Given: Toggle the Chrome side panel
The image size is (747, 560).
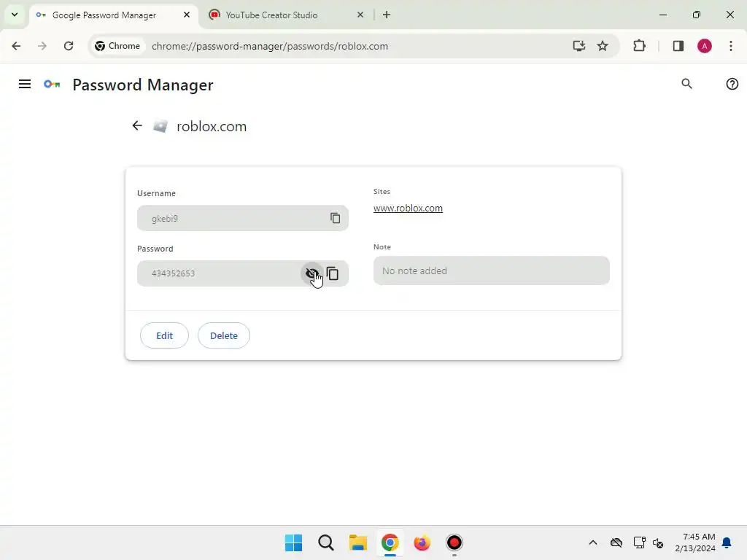Looking at the screenshot, I should pos(678,46).
